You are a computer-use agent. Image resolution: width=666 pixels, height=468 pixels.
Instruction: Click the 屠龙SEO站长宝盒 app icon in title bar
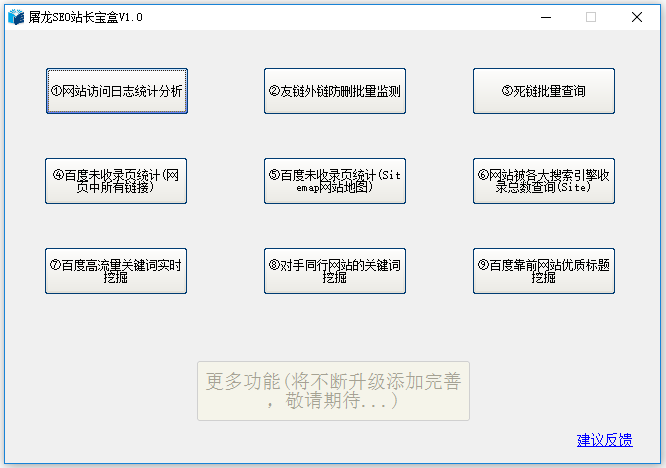[16, 17]
